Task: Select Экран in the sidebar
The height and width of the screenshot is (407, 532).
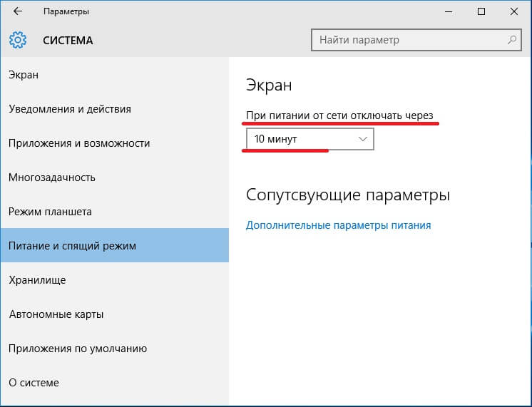Action: (24, 75)
